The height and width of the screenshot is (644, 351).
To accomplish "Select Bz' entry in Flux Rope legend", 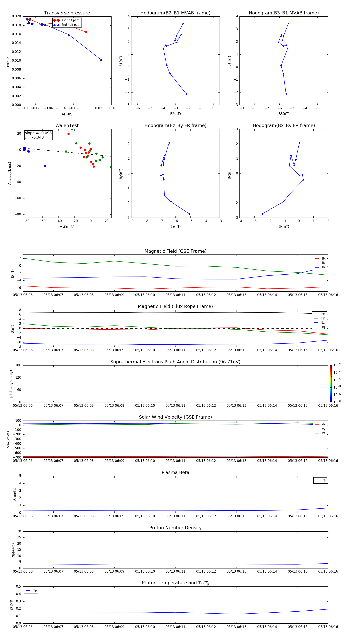I will pyautogui.click(x=320, y=323).
